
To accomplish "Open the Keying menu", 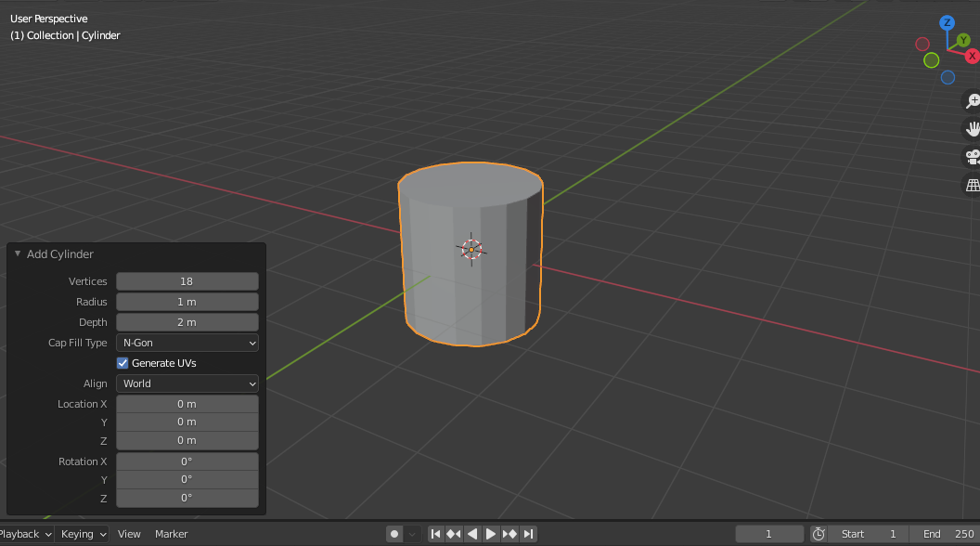I will point(83,534).
